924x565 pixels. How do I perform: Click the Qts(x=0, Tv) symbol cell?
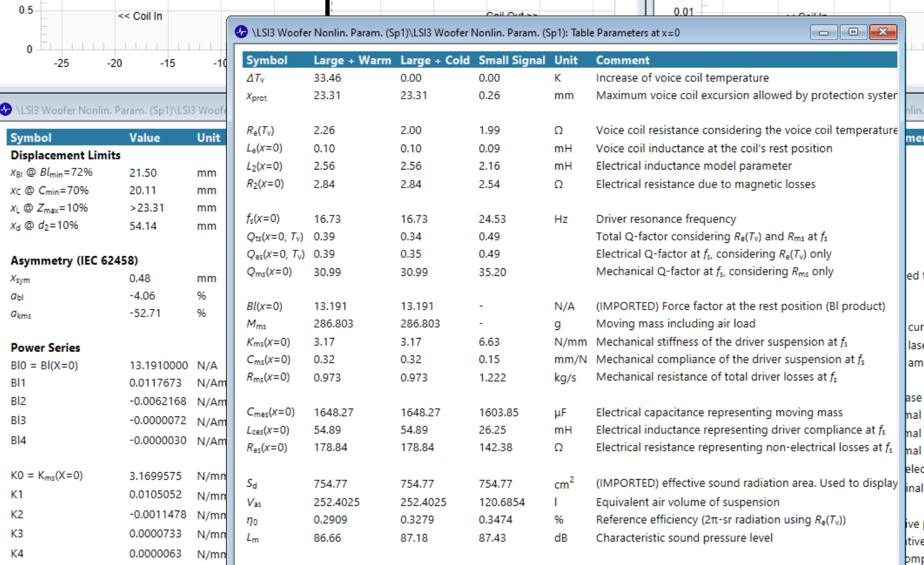pyautogui.click(x=275, y=237)
